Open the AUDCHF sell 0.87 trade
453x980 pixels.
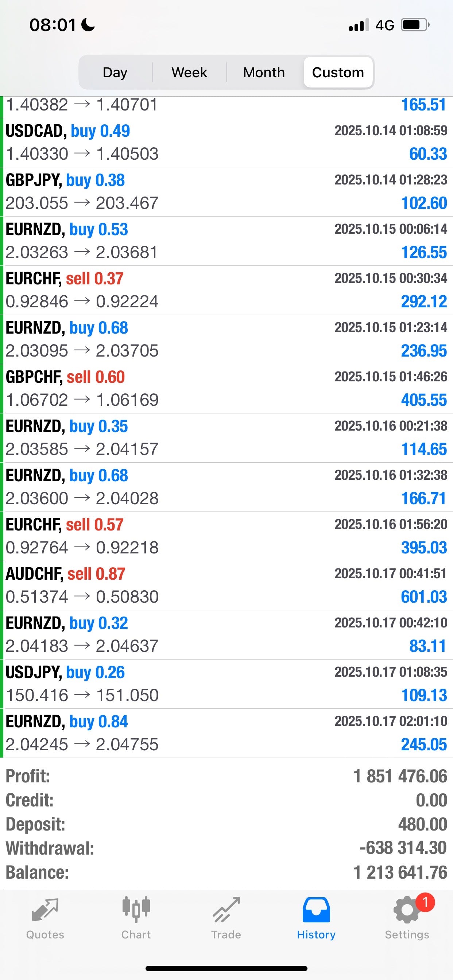(x=226, y=586)
